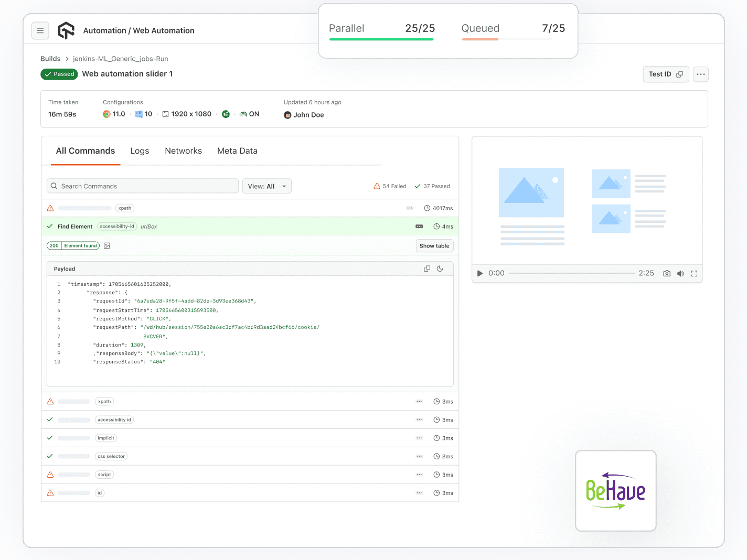
Task: Open the Logs tab
Action: click(140, 150)
